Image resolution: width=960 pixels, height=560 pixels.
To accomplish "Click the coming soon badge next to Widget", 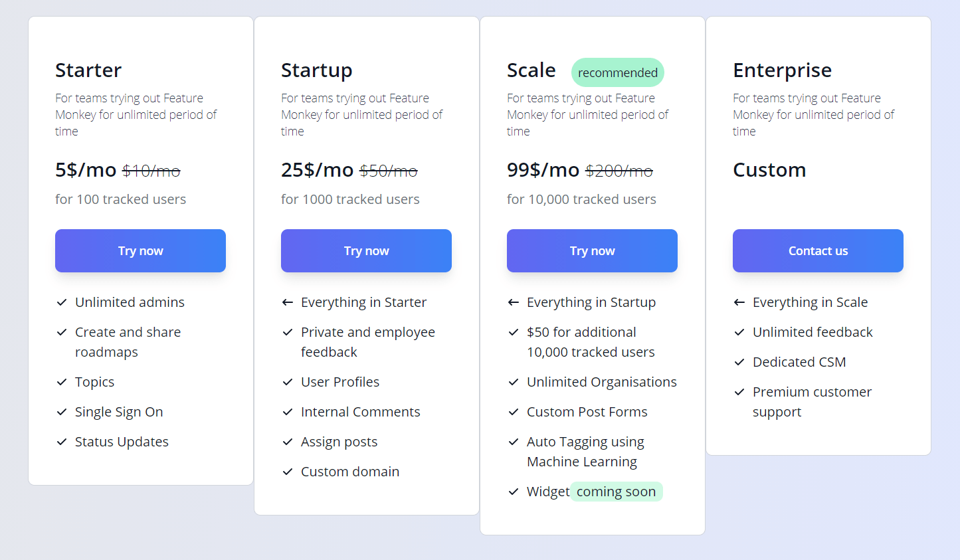I will point(616,492).
